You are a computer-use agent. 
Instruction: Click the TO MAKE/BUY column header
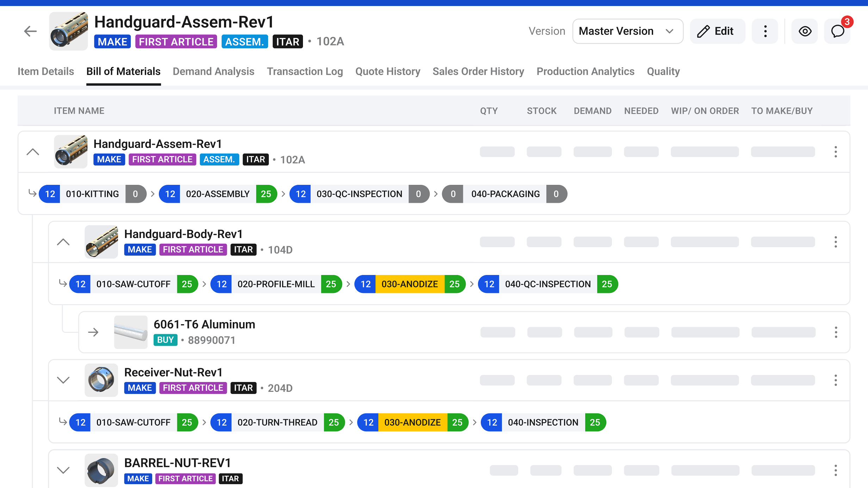(x=782, y=111)
